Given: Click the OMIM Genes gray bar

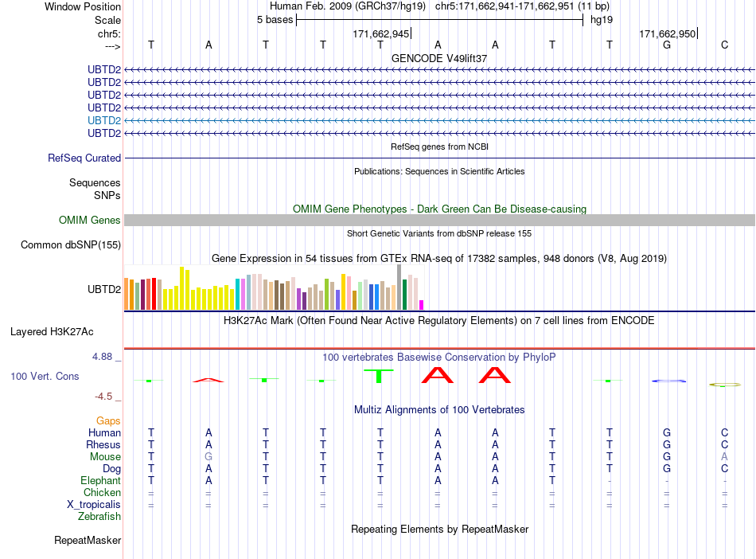Looking at the screenshot, I should (x=439, y=221).
